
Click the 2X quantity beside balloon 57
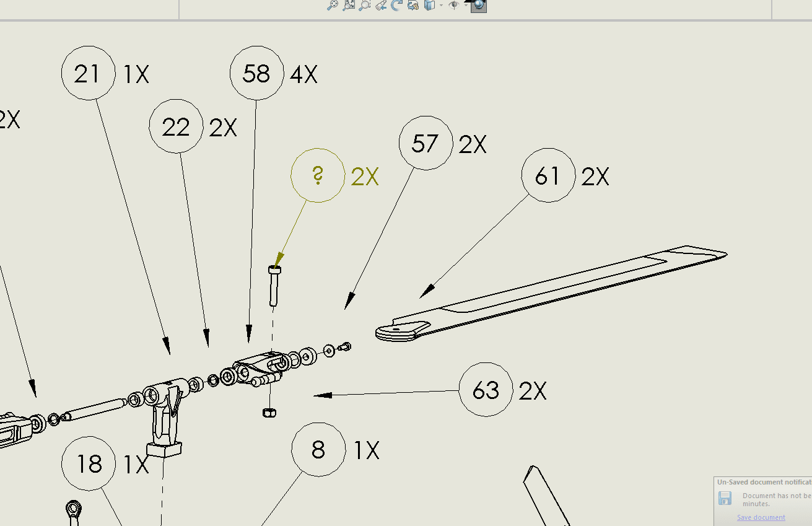coord(473,145)
